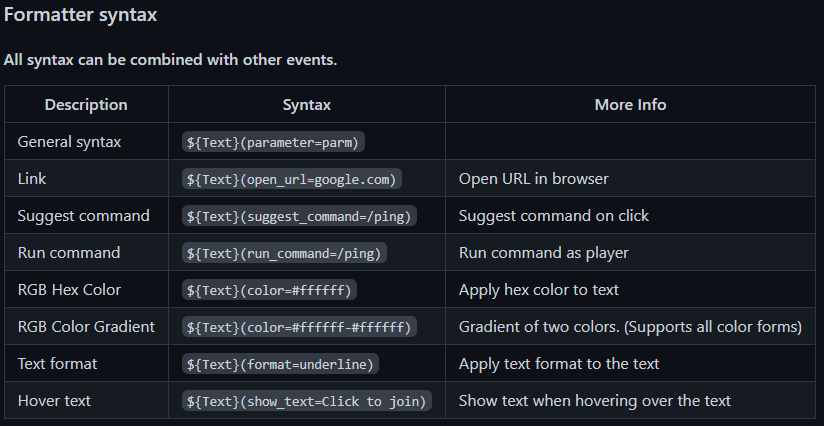The height and width of the screenshot is (426, 824).
Task: Click the "Run command as player" text
Action: point(544,253)
